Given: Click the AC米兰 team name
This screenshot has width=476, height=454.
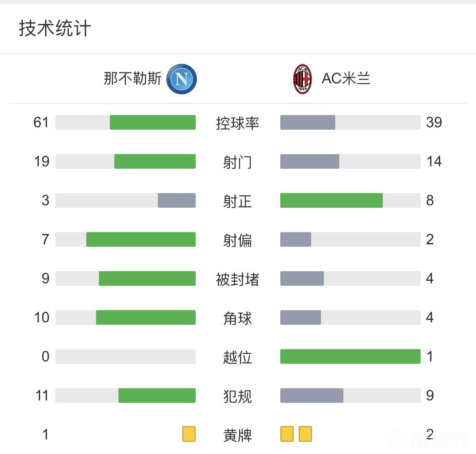Looking at the screenshot, I should click(x=346, y=78).
